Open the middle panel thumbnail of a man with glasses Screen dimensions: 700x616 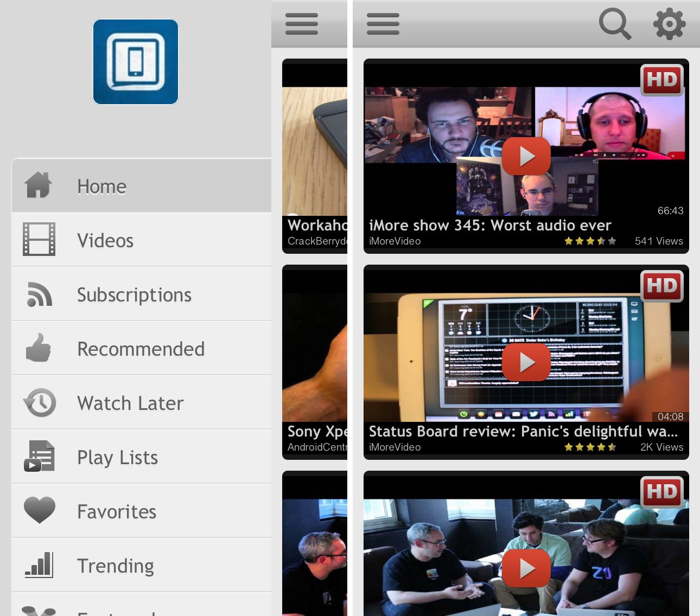315,557
